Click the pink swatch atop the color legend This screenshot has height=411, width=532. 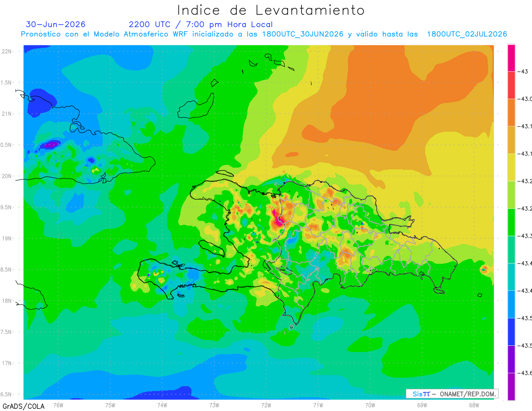[511, 58]
